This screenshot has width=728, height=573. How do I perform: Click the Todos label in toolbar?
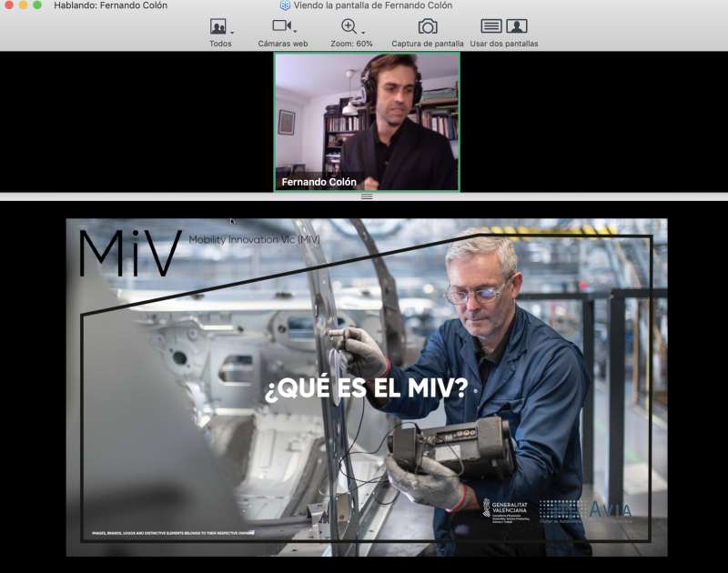220,44
